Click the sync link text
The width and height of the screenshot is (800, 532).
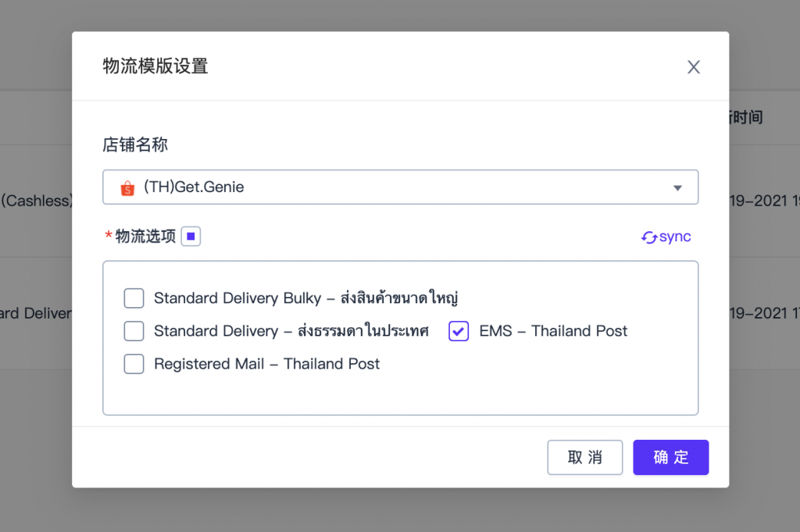pyautogui.click(x=674, y=237)
